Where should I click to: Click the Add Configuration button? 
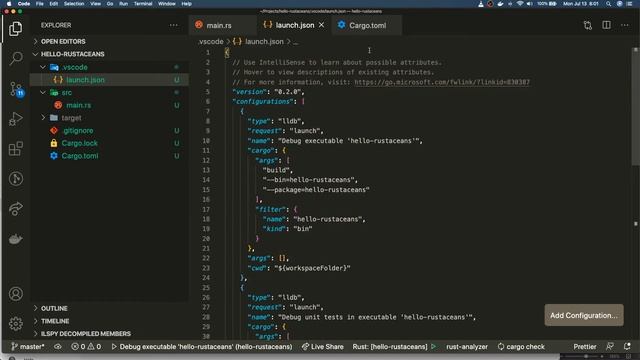click(584, 315)
